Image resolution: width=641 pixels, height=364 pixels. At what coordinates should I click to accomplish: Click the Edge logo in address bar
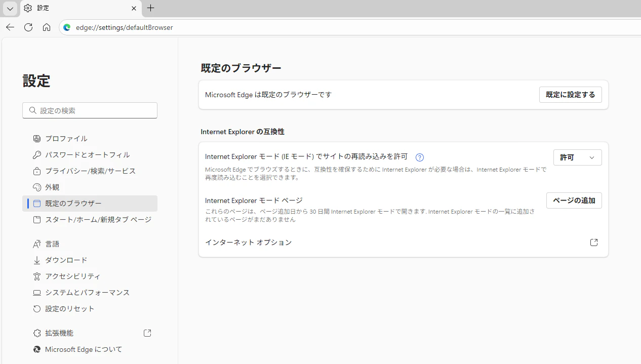coord(67,27)
